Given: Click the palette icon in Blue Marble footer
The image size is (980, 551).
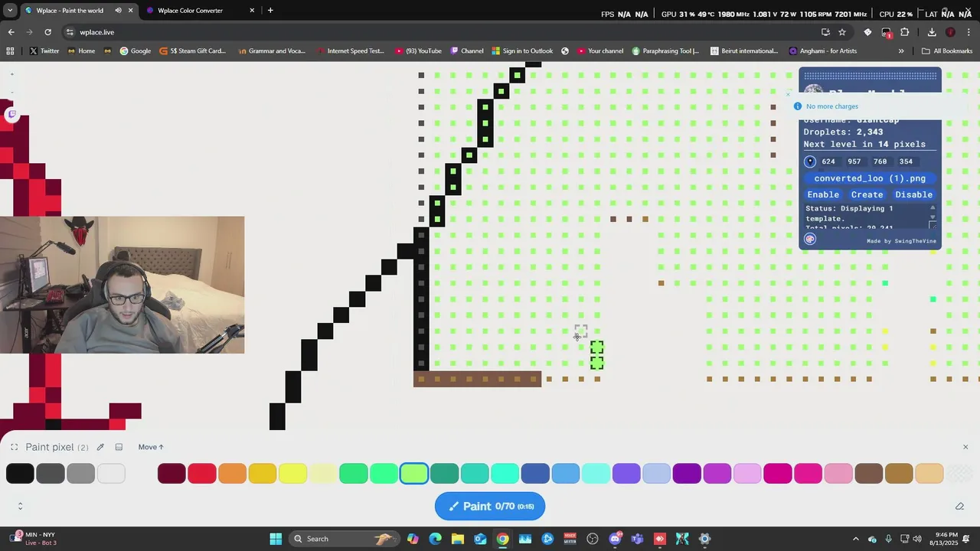Looking at the screenshot, I should [810, 239].
